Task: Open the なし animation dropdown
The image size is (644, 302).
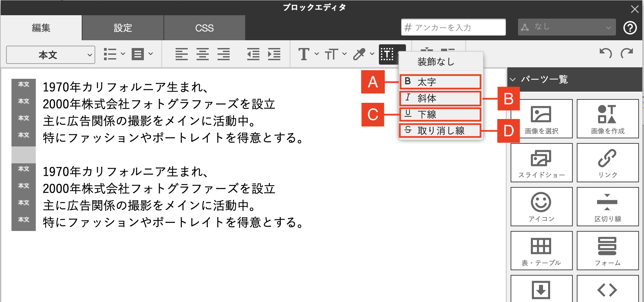Action: pos(567,27)
